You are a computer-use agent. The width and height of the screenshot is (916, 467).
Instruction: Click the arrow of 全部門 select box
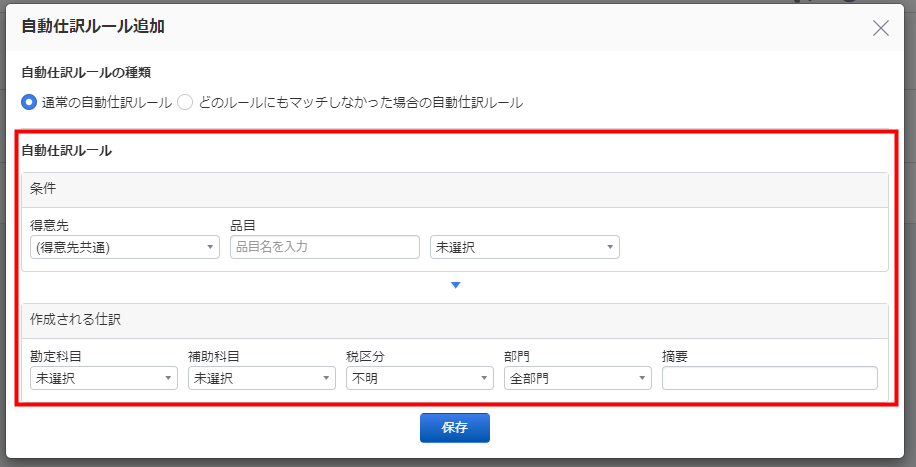click(x=642, y=378)
